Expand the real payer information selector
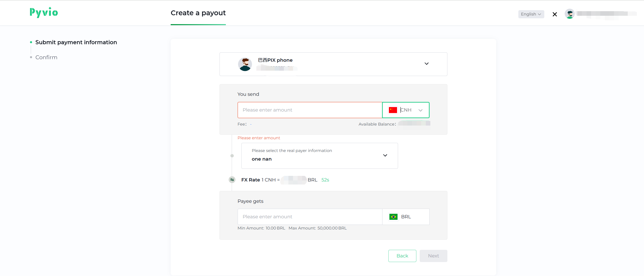This screenshot has width=644, height=276. 385,156
